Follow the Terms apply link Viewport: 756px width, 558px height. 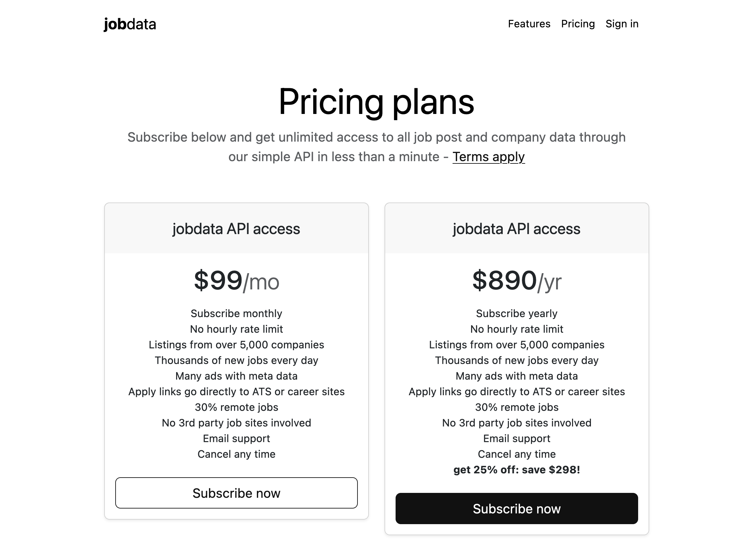point(488,157)
